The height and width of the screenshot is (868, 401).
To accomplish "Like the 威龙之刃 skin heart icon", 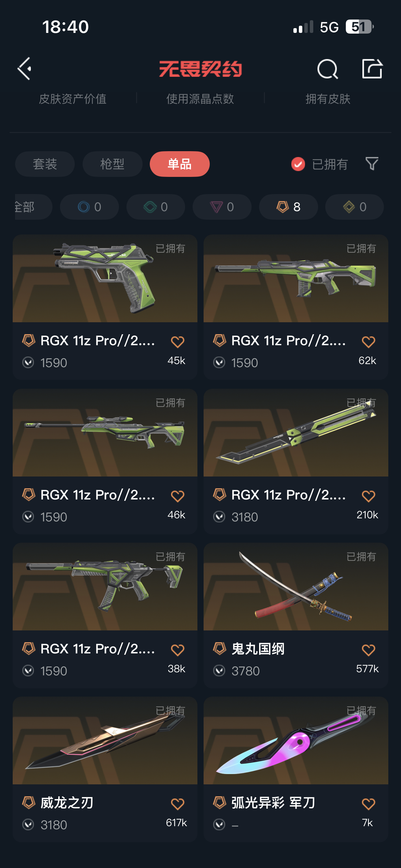I will [x=178, y=804].
